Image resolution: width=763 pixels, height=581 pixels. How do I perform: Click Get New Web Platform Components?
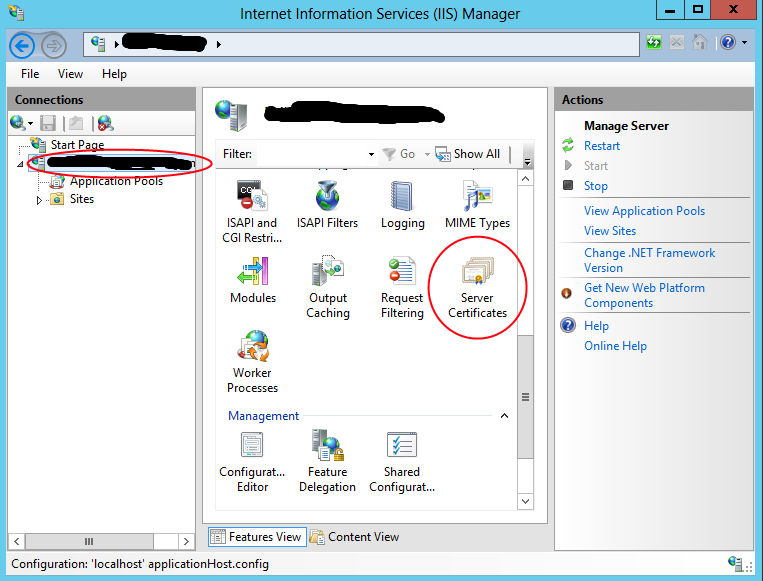tap(644, 295)
